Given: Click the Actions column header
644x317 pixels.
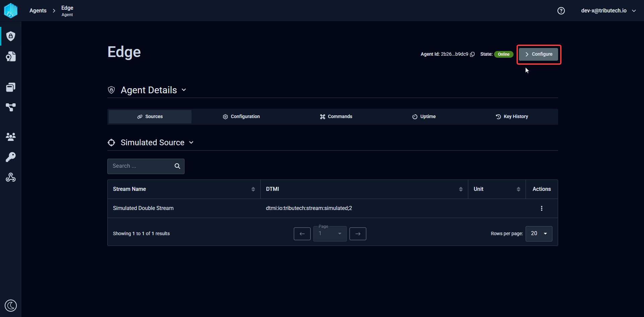Looking at the screenshot, I should pyautogui.click(x=542, y=189).
